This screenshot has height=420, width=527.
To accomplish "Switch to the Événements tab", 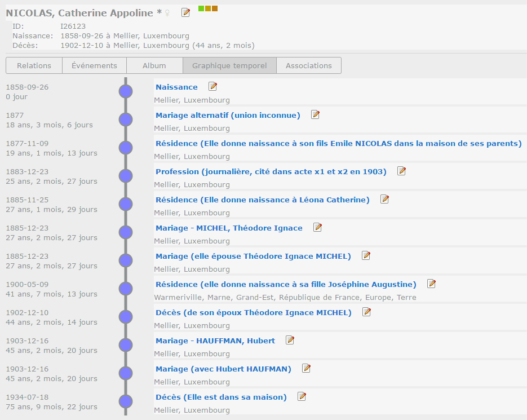I will click(94, 65).
